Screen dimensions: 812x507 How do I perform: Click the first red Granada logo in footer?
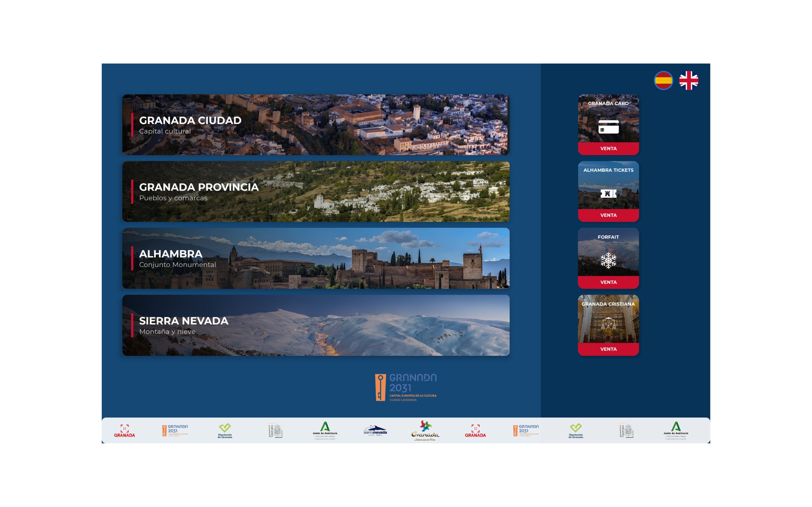[x=124, y=431]
